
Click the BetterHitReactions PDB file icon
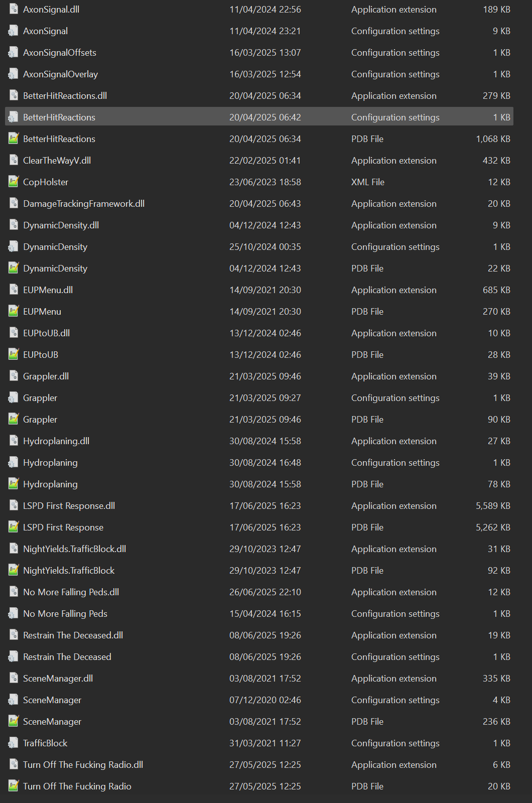(14, 139)
